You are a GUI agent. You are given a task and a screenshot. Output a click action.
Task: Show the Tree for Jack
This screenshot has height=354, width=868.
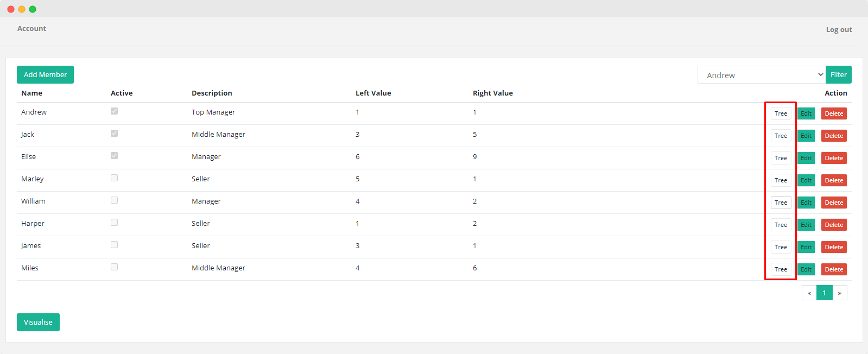point(781,136)
